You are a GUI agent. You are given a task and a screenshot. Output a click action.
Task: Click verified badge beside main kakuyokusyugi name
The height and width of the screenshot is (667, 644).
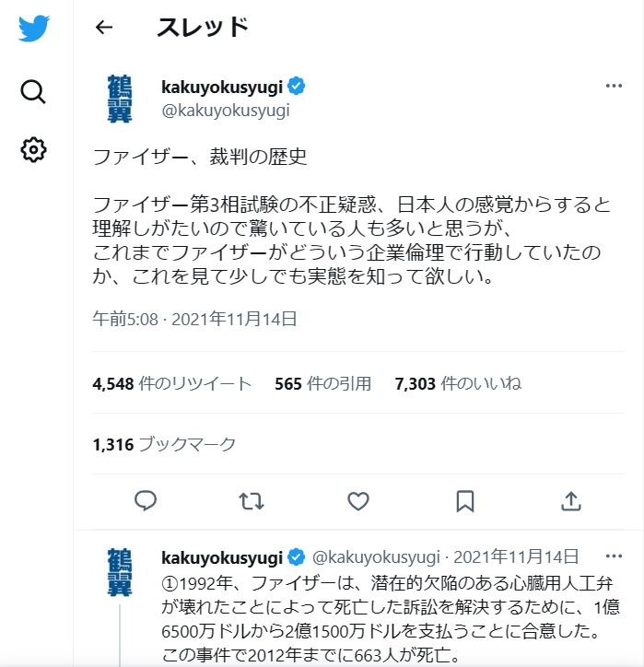pos(297,88)
